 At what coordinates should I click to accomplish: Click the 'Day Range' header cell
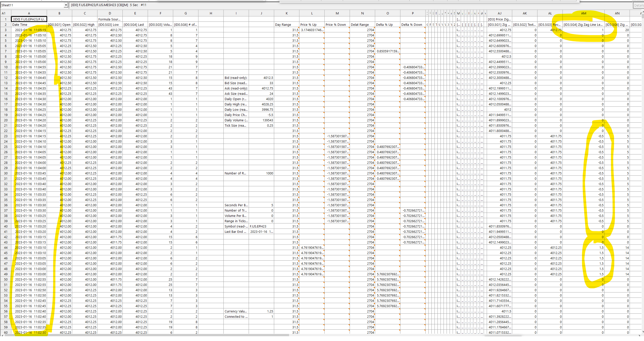[287, 25]
